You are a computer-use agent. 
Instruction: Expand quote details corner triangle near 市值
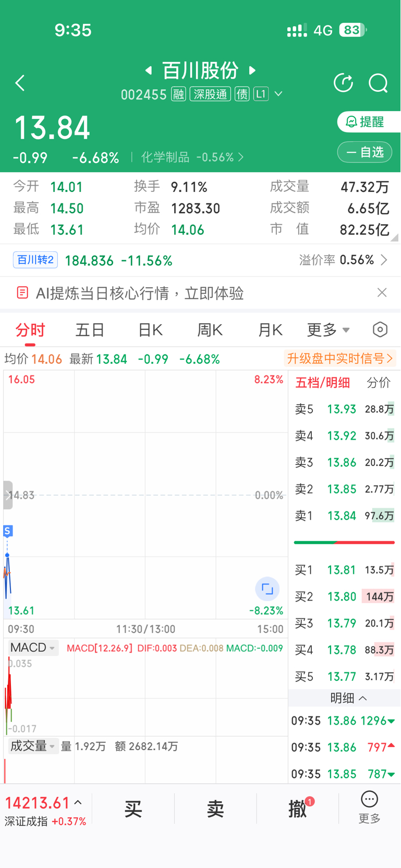coord(395,237)
